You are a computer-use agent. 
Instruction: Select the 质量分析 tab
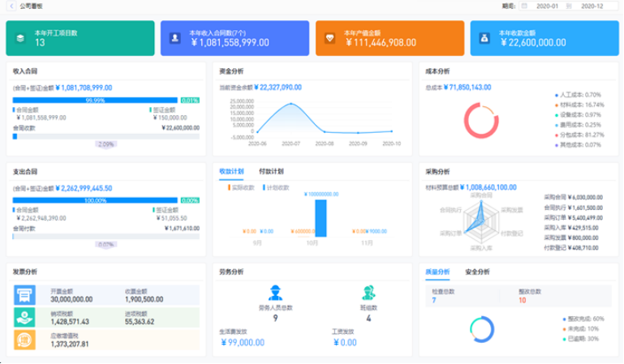tap(437, 272)
